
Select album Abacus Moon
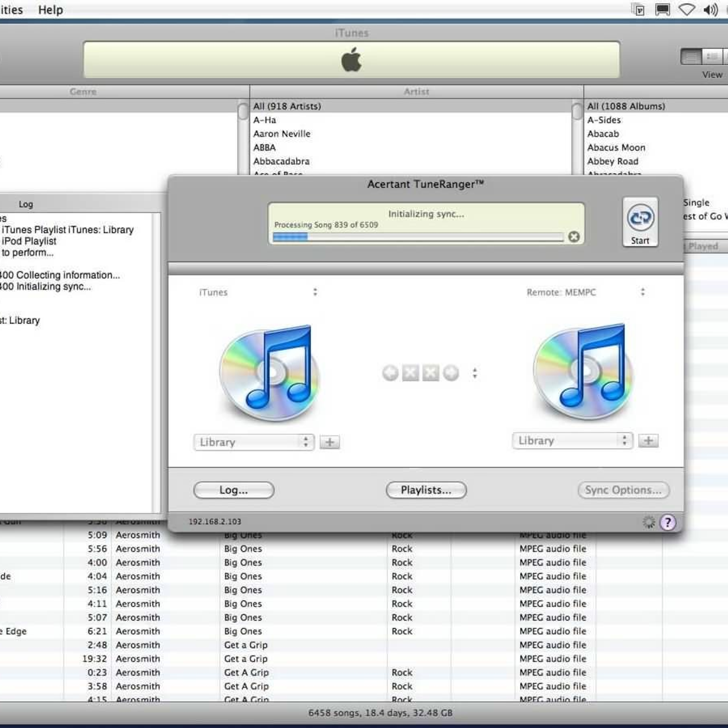pos(657,147)
